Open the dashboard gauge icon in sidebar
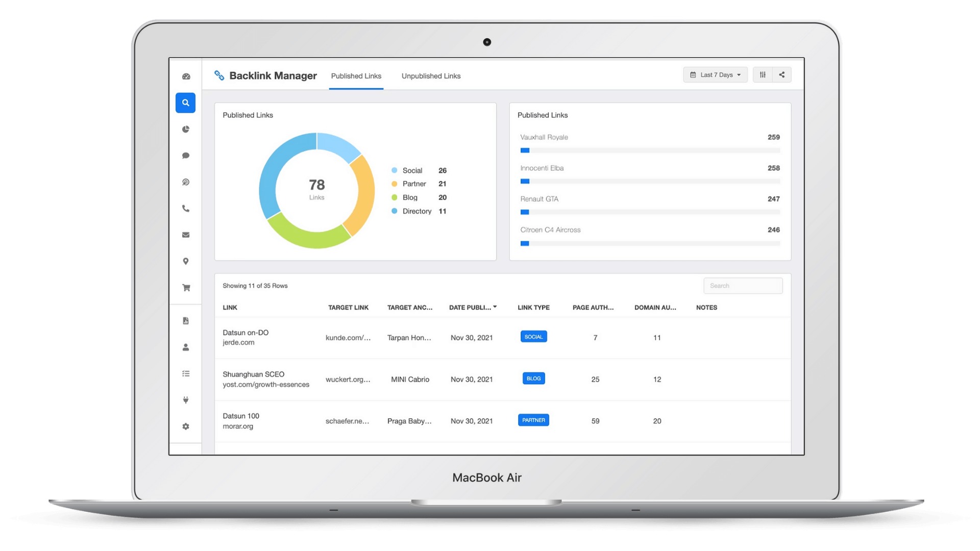This screenshot has width=980, height=551. 186,77
